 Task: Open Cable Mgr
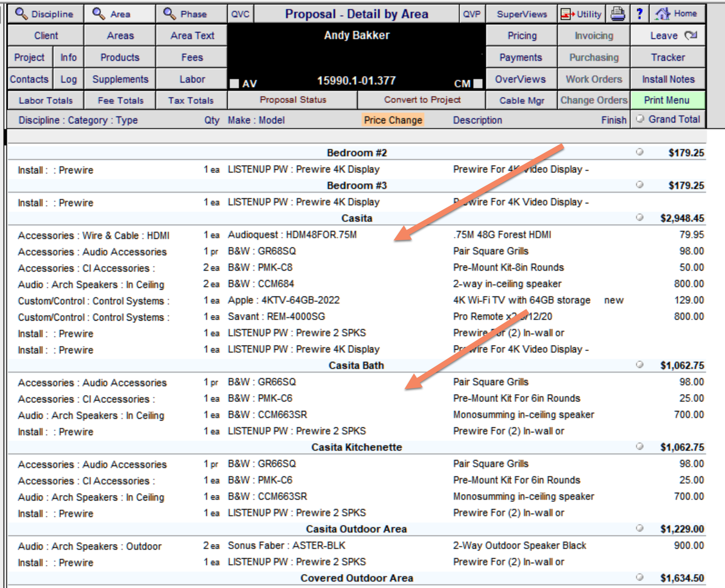521,100
